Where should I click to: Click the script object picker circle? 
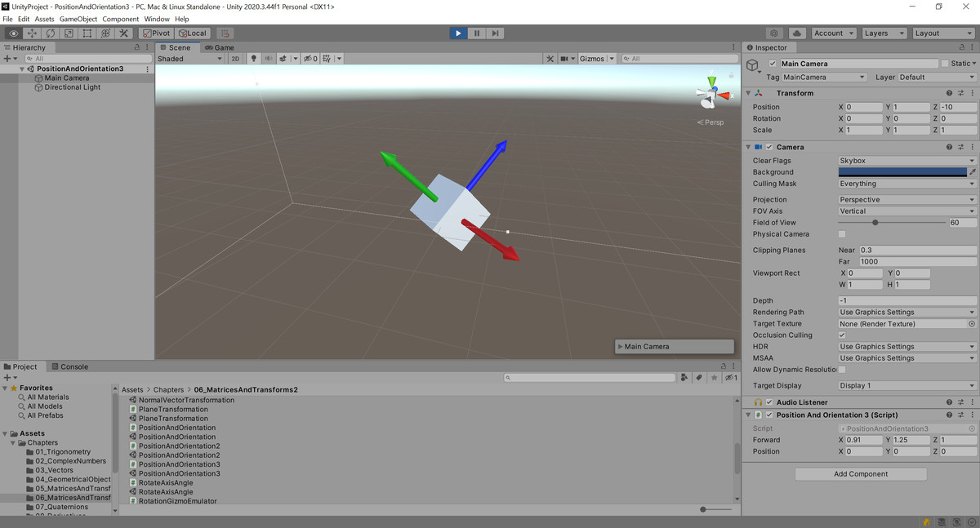(x=972, y=428)
